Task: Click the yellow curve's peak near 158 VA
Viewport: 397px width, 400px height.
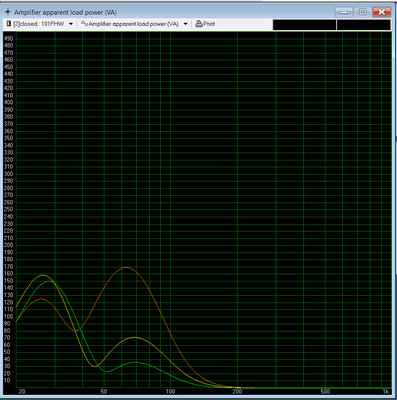Action: (43, 275)
